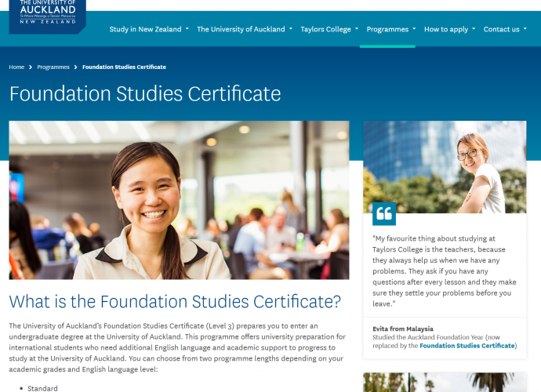Expand dropdown arrow beside Study in New Zealand

[187, 29]
